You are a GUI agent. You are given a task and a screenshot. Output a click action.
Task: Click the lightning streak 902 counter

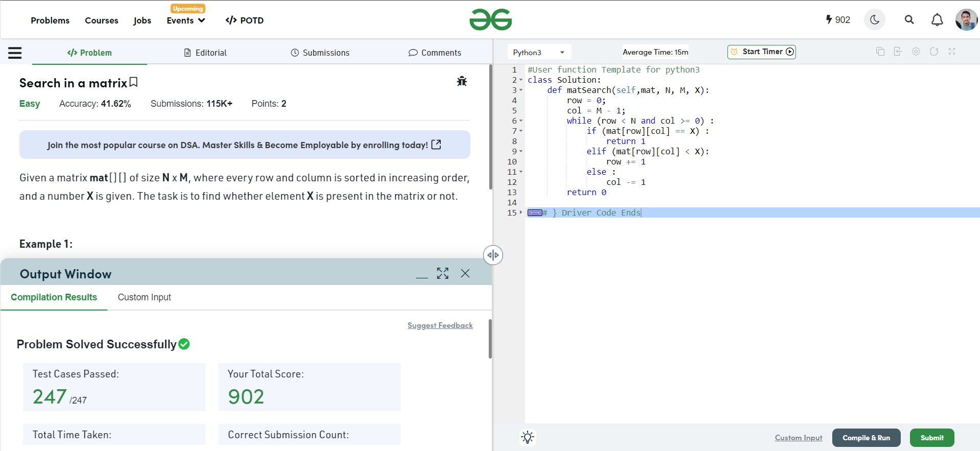coord(838,20)
